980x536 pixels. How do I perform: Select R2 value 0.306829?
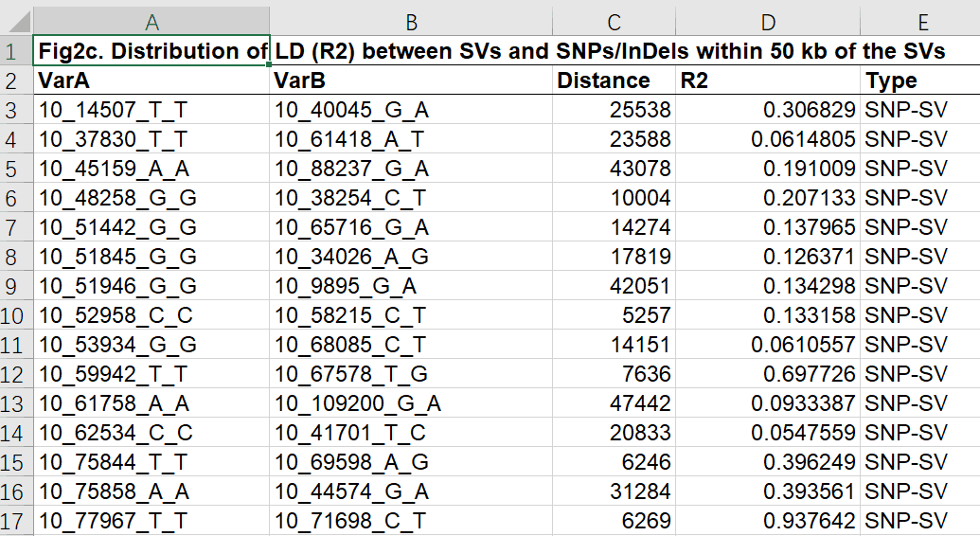768,110
